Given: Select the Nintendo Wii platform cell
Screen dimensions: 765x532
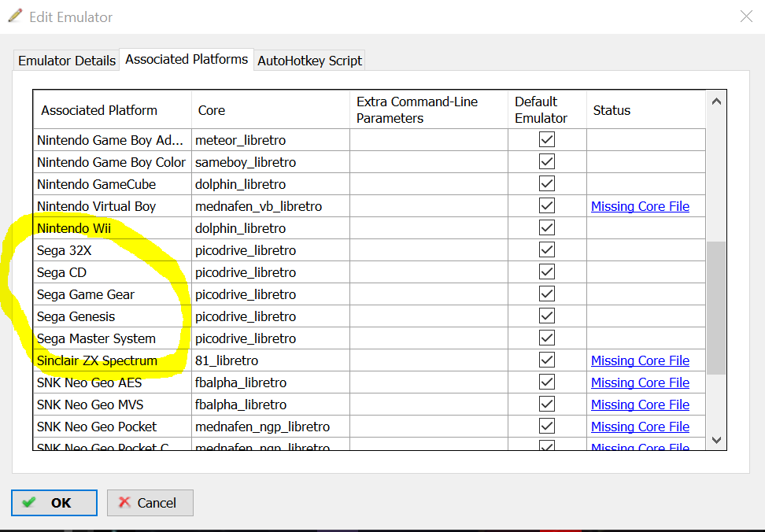Looking at the screenshot, I should (x=113, y=228).
